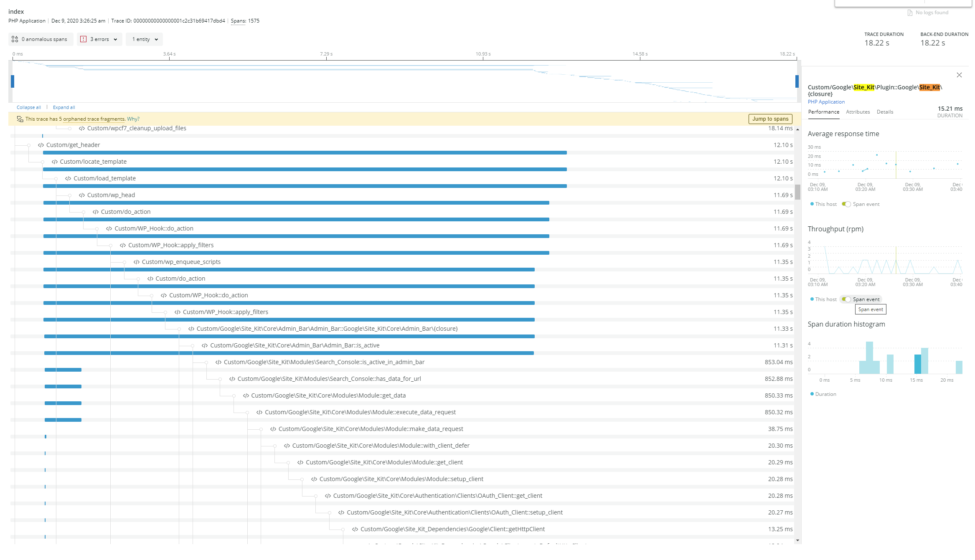This screenshot has height=560, width=975.
Task: Click Collapse all to fold the span tree
Action: tap(28, 107)
